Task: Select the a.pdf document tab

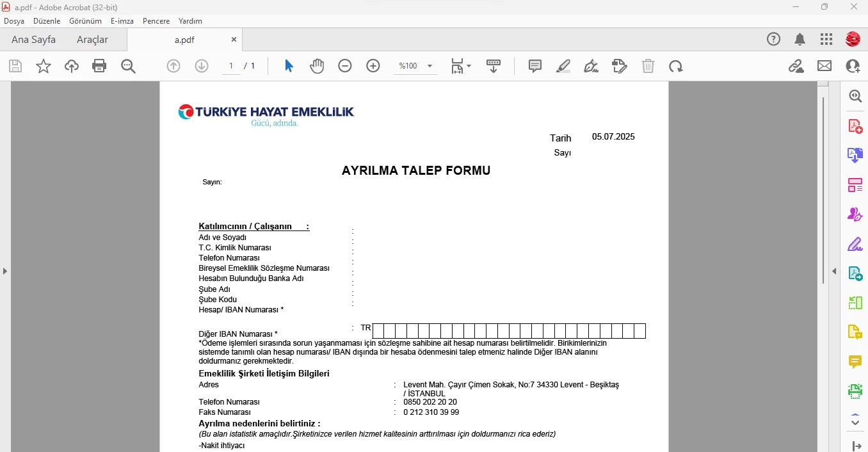Action: coord(184,40)
